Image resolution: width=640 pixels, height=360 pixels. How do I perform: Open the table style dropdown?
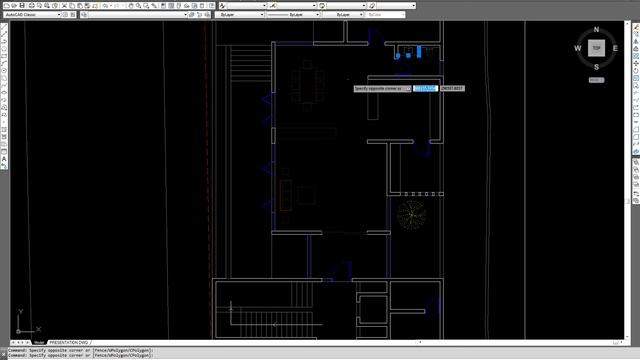347,6
